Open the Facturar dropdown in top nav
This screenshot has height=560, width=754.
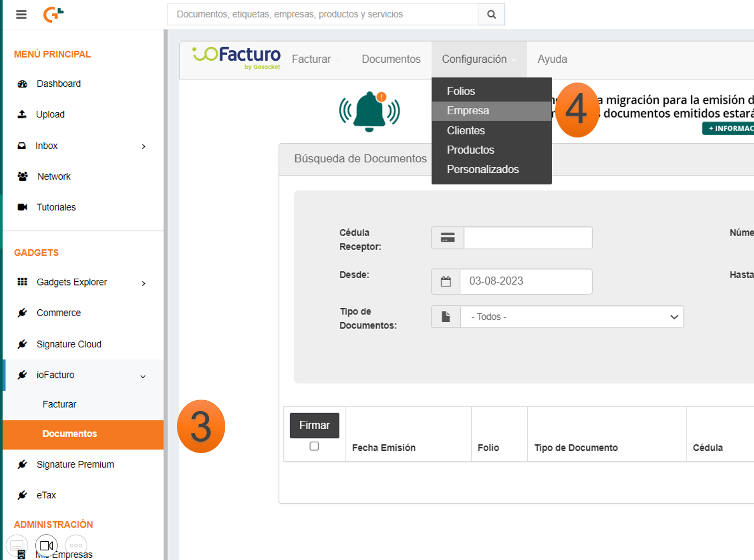point(315,59)
